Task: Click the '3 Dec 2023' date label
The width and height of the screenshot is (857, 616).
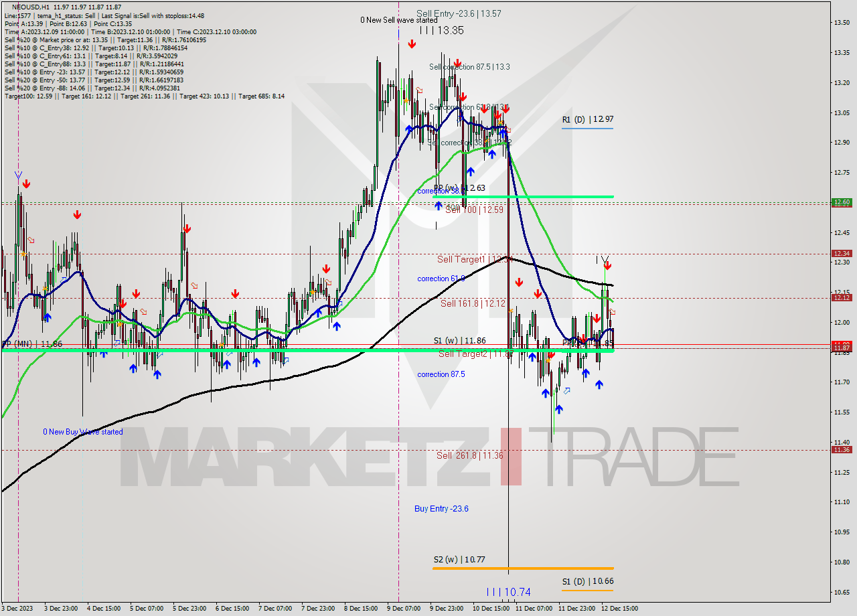Action: tap(18, 609)
